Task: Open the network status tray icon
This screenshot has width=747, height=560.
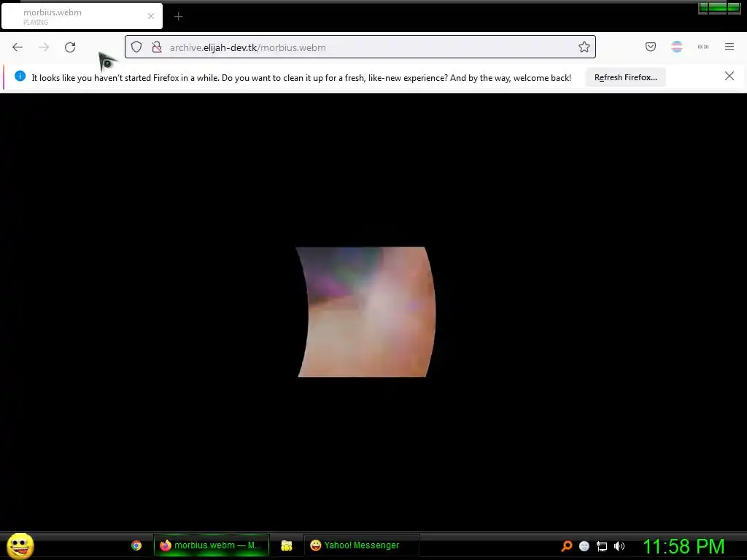Action: click(x=602, y=546)
